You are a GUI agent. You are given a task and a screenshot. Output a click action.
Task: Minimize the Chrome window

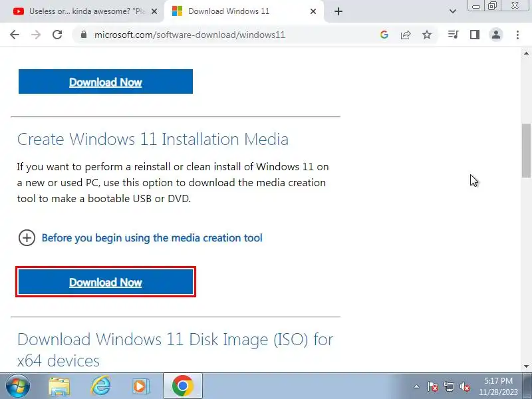[476, 6]
